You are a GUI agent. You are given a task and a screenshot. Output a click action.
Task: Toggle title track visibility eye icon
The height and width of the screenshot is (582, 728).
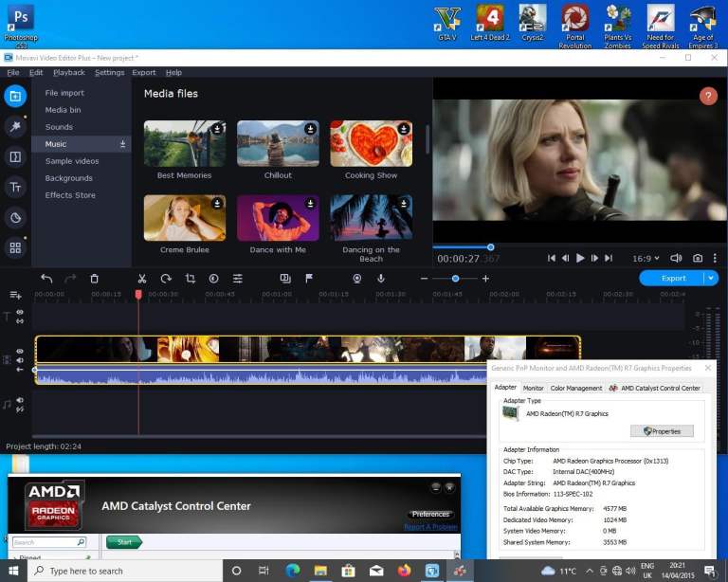click(x=20, y=312)
